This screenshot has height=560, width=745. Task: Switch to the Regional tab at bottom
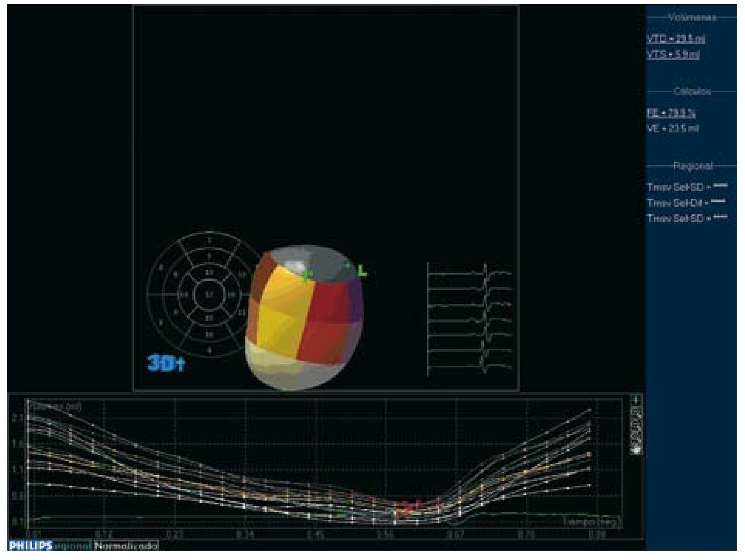click(x=73, y=546)
